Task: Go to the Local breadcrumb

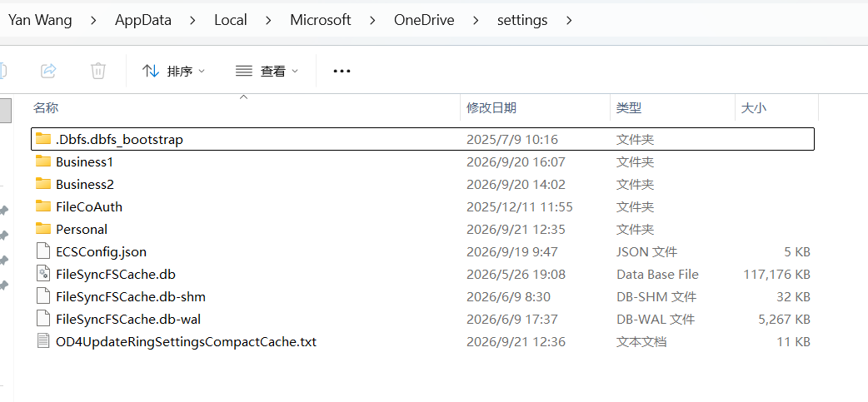Action: pos(230,21)
